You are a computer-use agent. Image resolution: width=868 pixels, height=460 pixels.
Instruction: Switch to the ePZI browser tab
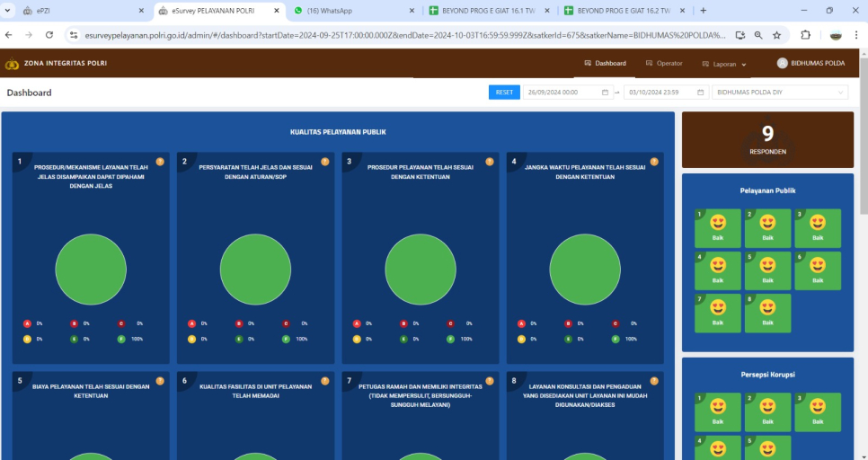coord(83,11)
